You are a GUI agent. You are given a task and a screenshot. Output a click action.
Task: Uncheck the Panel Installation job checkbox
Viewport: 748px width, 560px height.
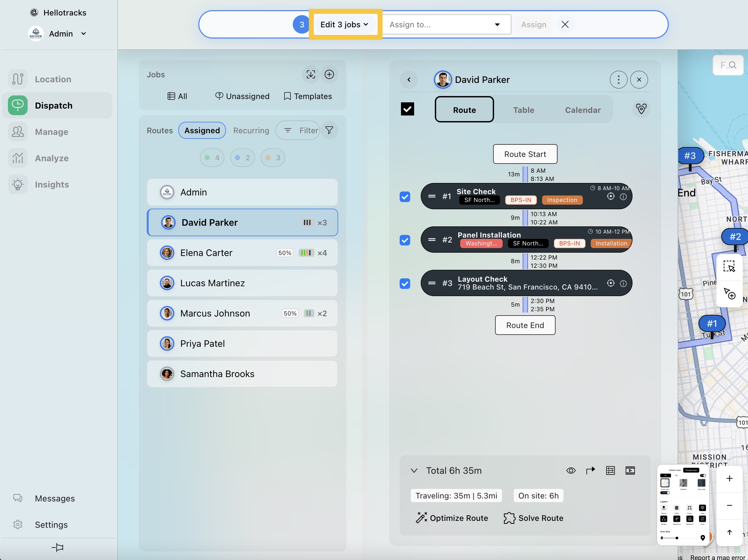[405, 240]
